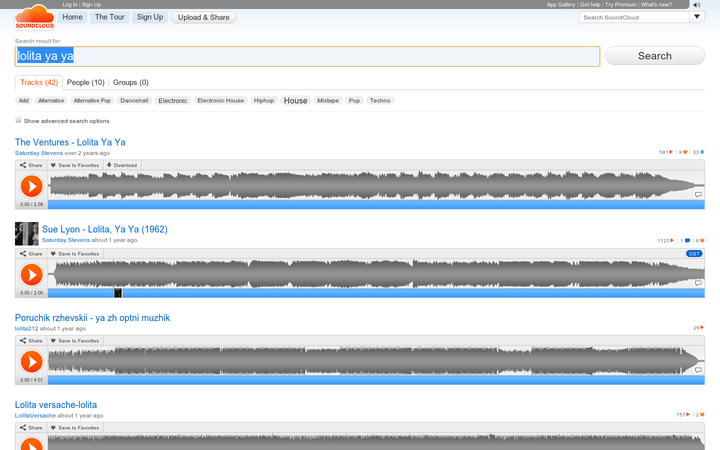Image resolution: width=720 pixels, height=450 pixels.
Task: Filter by Alternative Pop tag
Action: tap(92, 101)
